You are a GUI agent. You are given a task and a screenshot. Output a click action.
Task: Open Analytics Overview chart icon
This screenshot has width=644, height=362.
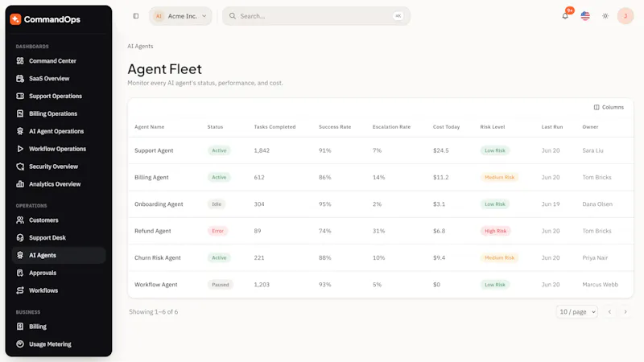pyautogui.click(x=19, y=184)
